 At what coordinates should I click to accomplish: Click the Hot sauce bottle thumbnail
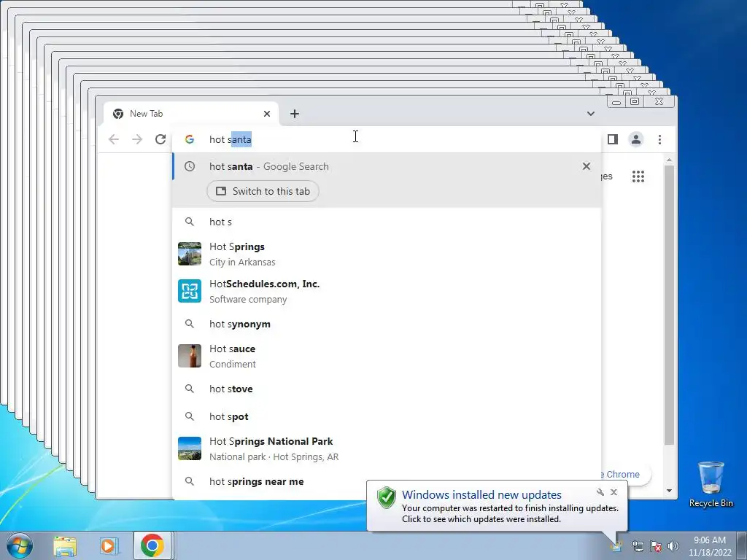pyautogui.click(x=190, y=356)
